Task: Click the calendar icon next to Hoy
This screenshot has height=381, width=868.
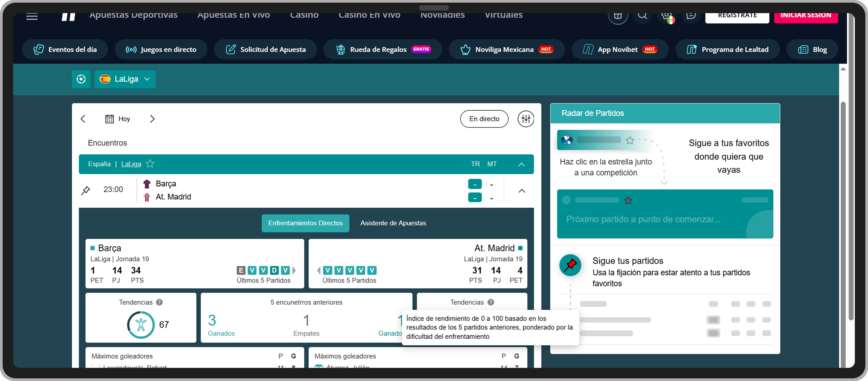Action: (109, 119)
